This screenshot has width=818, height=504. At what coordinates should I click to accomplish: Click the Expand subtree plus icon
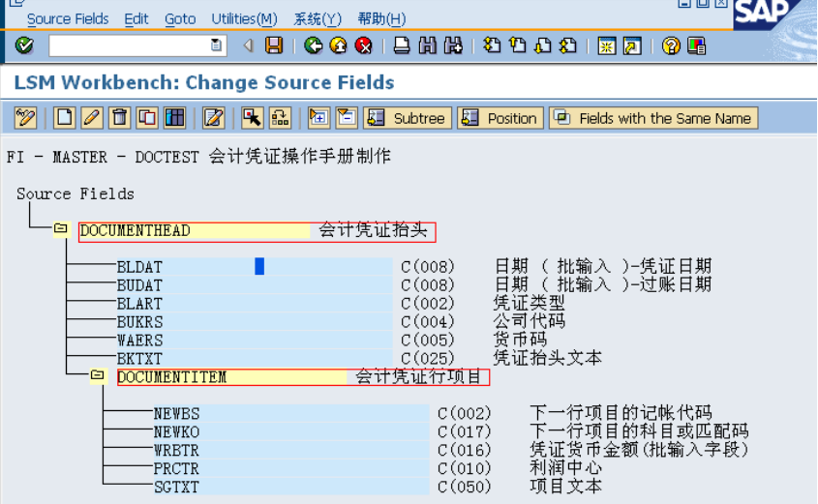[x=318, y=118]
